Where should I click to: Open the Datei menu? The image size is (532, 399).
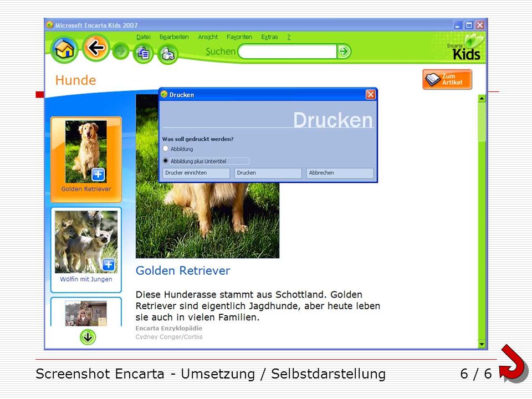coord(143,37)
